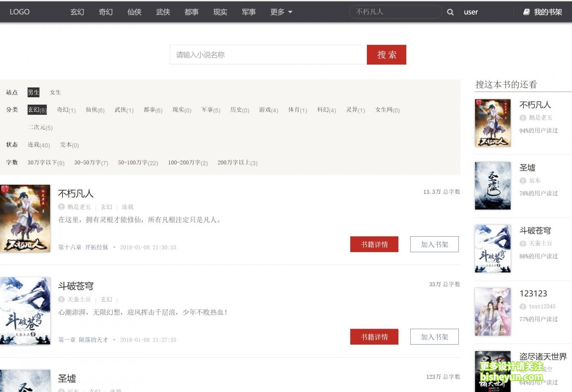Focus the 请输入小说名称 search field

[268, 55]
